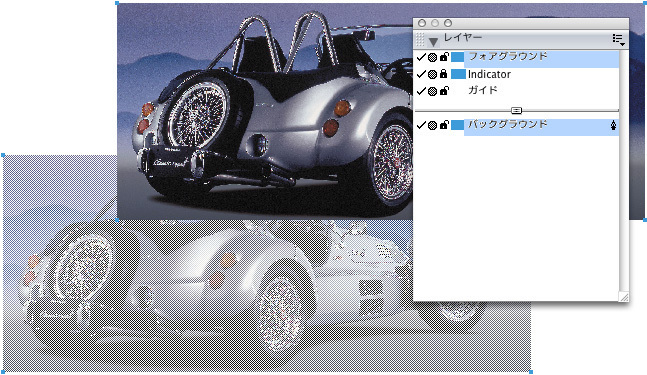Screen dimensions: 647x375
Task: Toggle keyline circle icon on ガイド layer
Action: tap(432, 91)
